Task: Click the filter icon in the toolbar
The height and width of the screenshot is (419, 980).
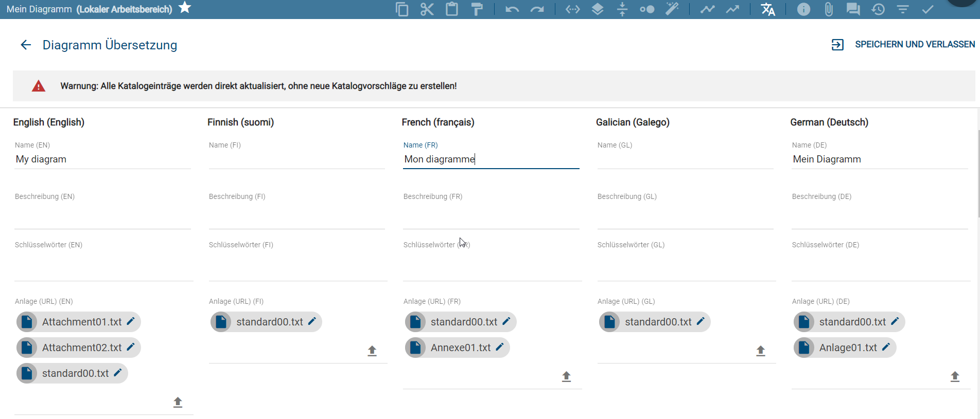Action: pyautogui.click(x=903, y=9)
